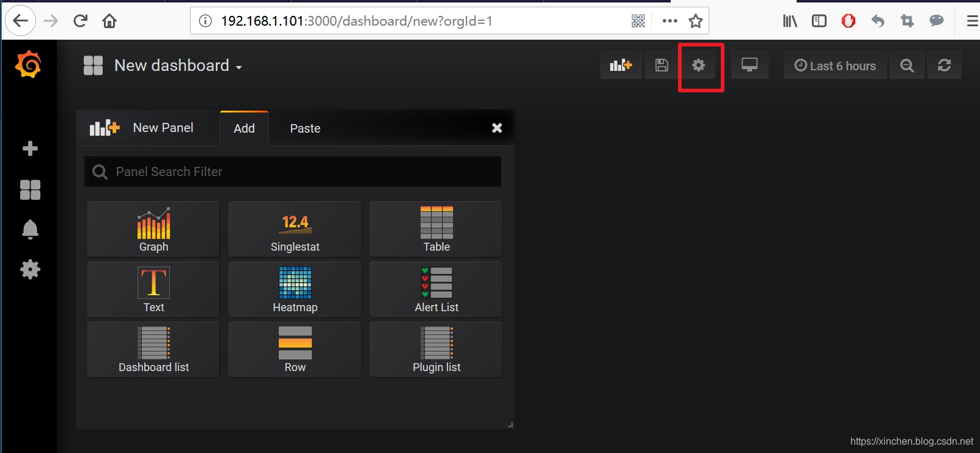This screenshot has width=980, height=453.
Task: Open page actions three-dot menu
Action: [x=670, y=21]
